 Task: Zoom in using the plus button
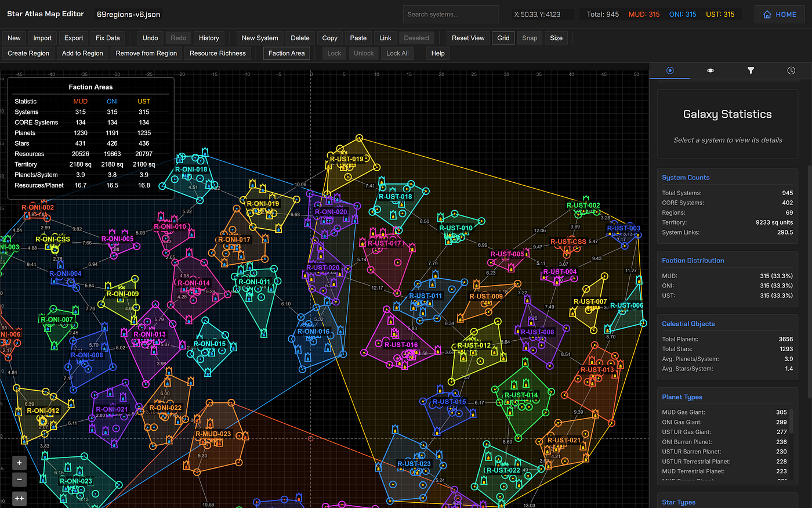tap(19, 463)
